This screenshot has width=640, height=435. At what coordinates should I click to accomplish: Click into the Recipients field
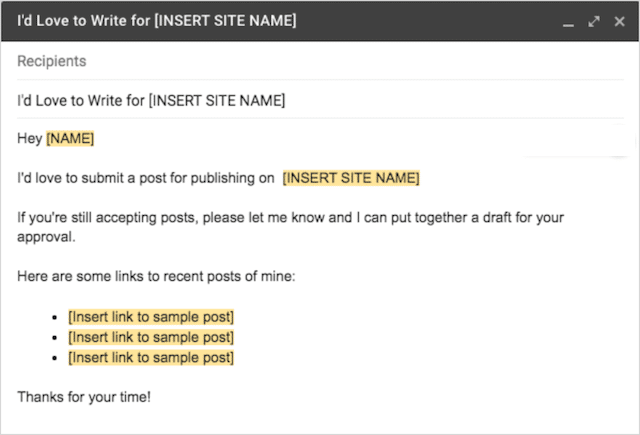point(300,61)
